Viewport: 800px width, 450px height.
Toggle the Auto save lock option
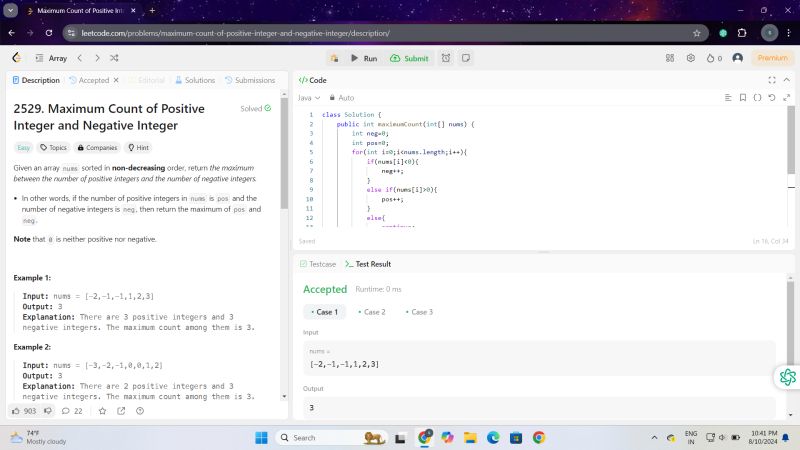tap(341, 97)
